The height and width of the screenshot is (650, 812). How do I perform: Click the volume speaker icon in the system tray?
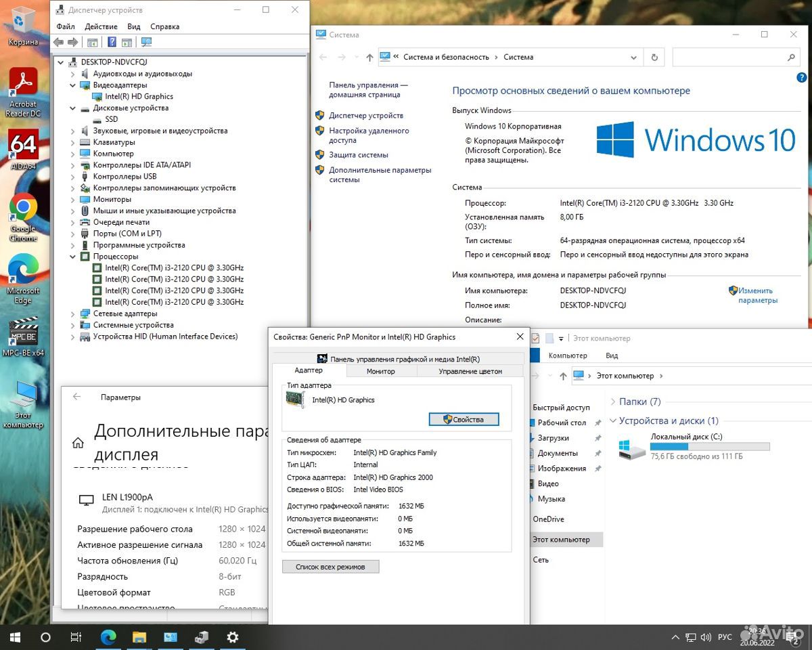point(706,638)
